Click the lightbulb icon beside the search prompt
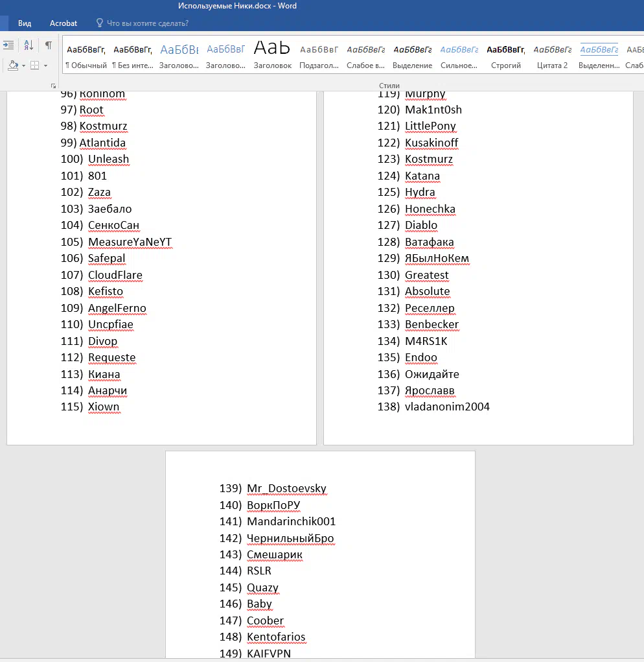Image resolution: width=644 pixels, height=662 pixels. coord(100,23)
